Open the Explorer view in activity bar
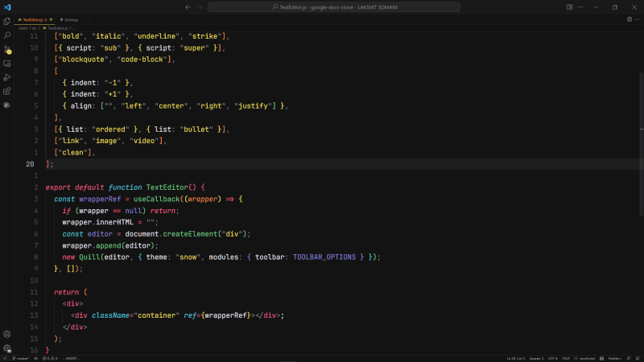The image size is (644, 362). pos(7,22)
